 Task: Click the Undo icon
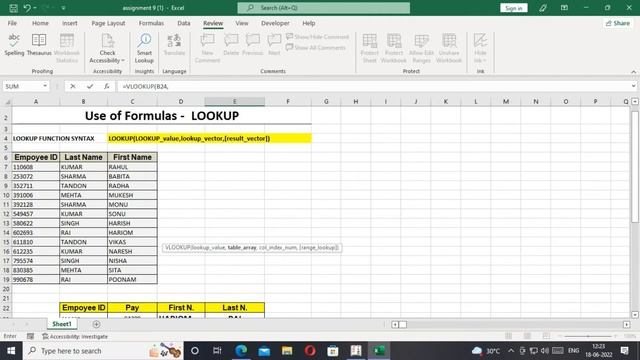27,8
